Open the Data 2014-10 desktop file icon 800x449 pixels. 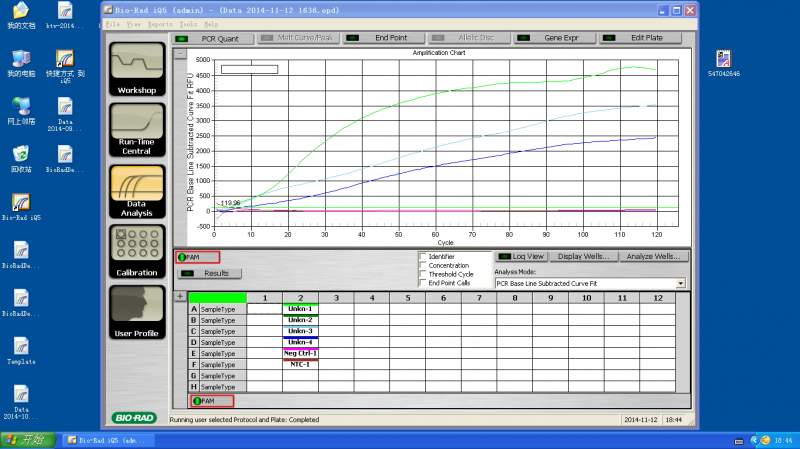click(x=21, y=402)
